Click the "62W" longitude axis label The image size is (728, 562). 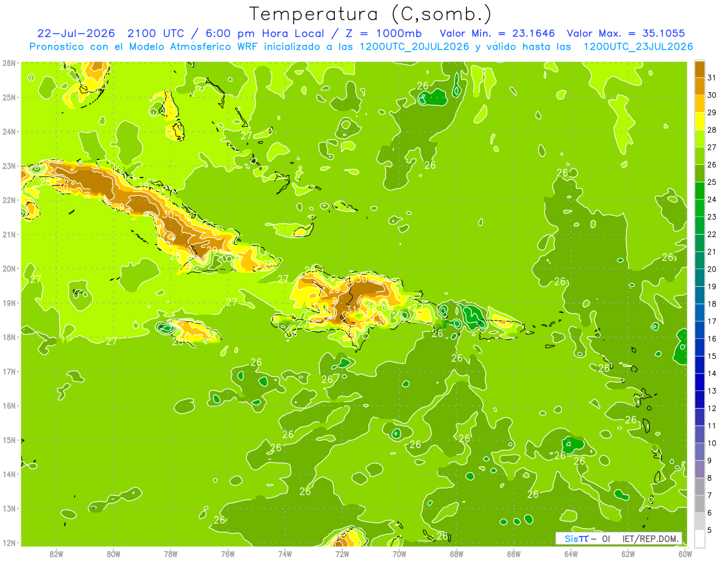pos(629,553)
